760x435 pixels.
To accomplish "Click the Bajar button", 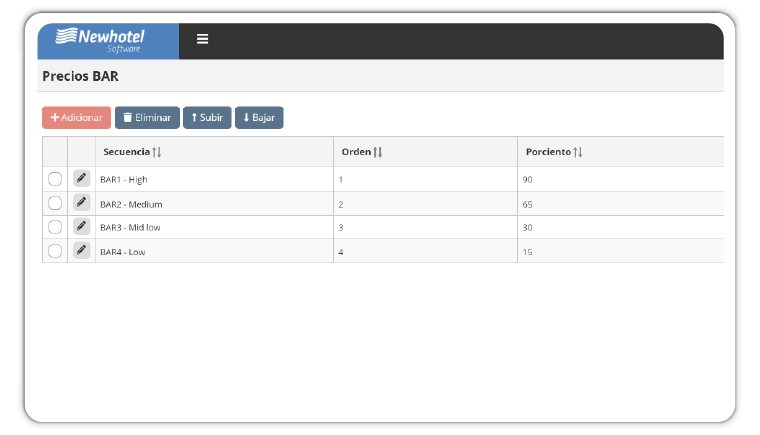I will [259, 117].
